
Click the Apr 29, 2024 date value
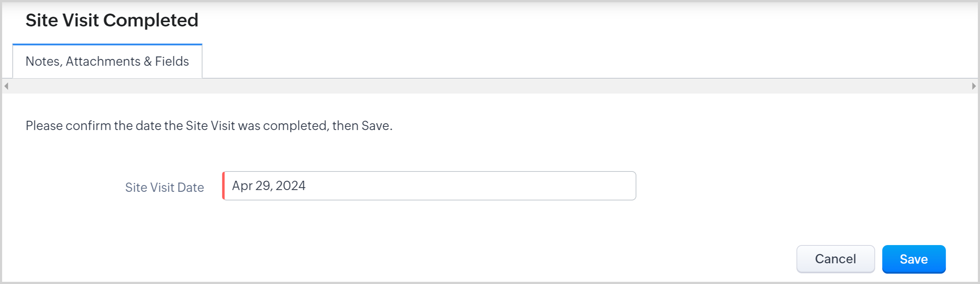[x=268, y=186]
